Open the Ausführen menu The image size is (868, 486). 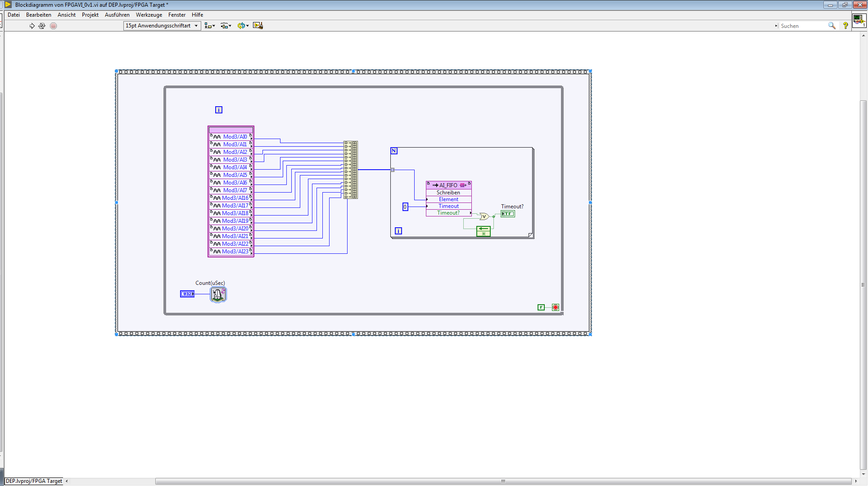coord(117,15)
